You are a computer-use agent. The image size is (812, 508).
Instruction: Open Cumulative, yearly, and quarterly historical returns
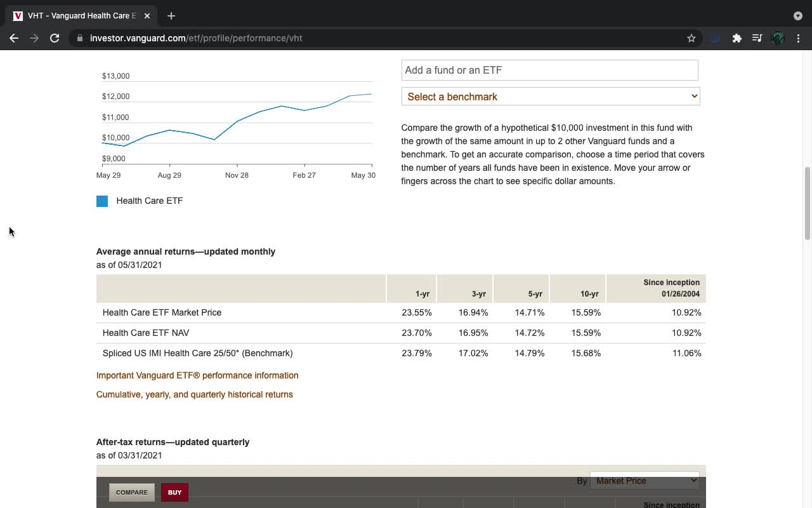(195, 394)
